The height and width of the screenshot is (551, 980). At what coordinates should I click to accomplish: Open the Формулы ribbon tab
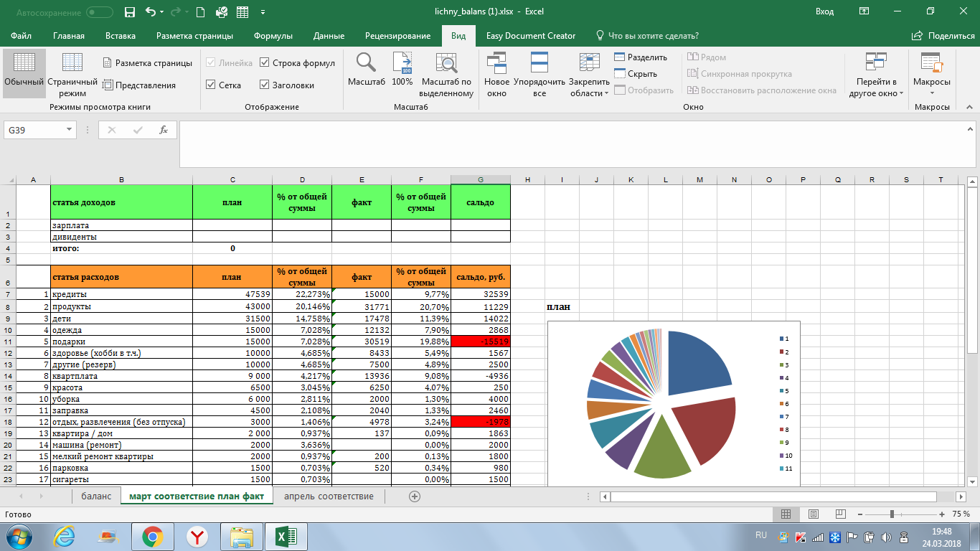(x=273, y=36)
